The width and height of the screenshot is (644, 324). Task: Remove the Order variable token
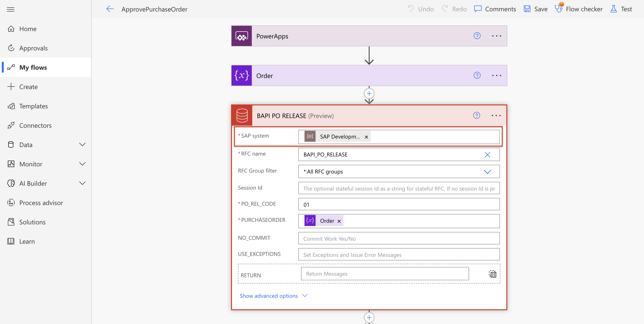click(339, 221)
